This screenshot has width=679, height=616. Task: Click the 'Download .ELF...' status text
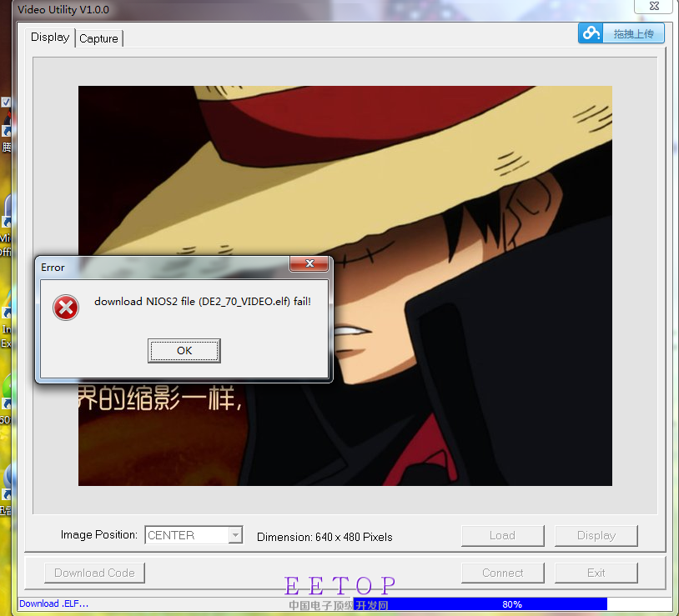click(x=53, y=603)
